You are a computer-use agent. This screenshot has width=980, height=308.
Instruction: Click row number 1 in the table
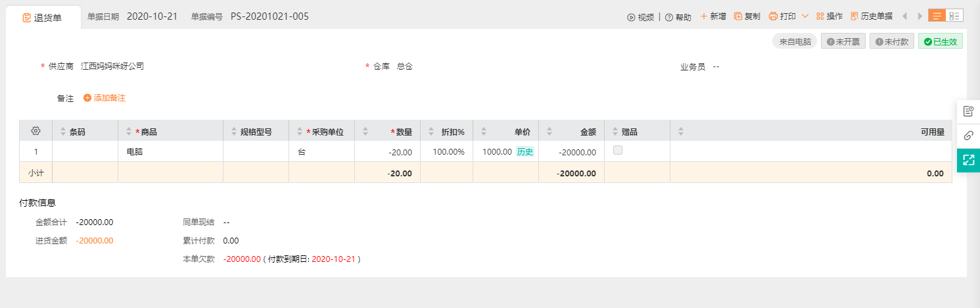[x=36, y=151]
